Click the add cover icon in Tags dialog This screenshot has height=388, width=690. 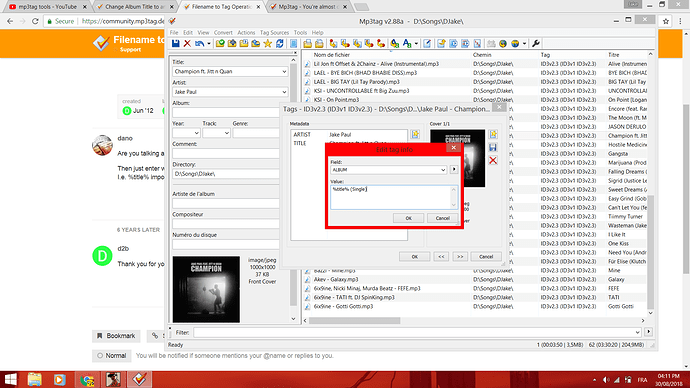tap(493, 134)
